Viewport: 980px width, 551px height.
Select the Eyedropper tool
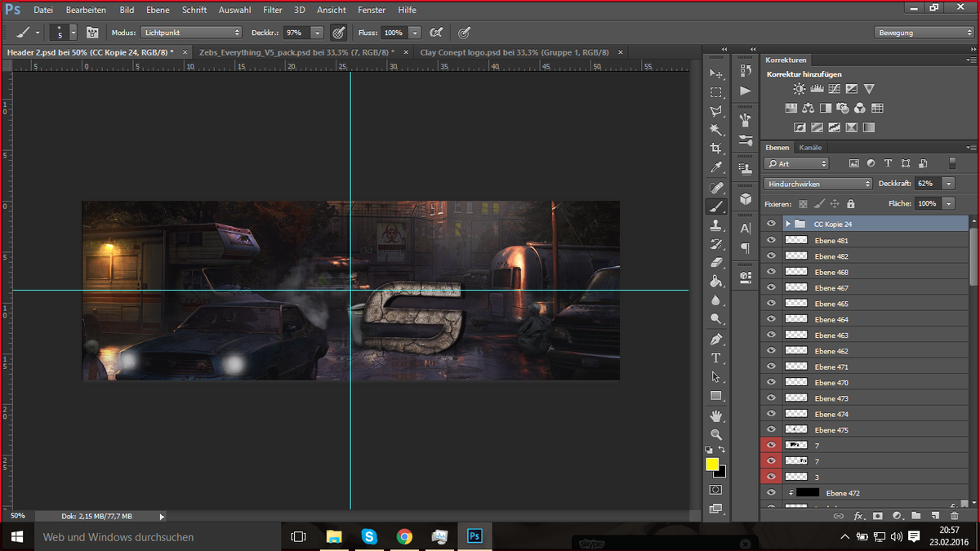click(716, 167)
